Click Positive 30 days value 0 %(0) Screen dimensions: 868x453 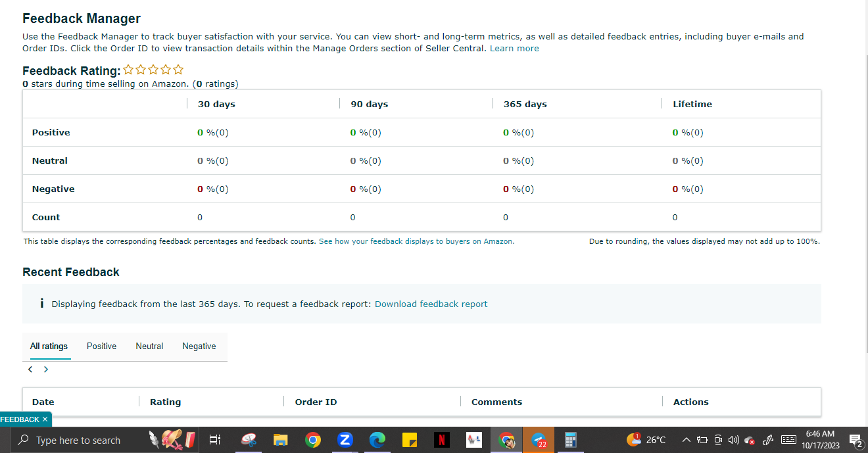(x=213, y=132)
